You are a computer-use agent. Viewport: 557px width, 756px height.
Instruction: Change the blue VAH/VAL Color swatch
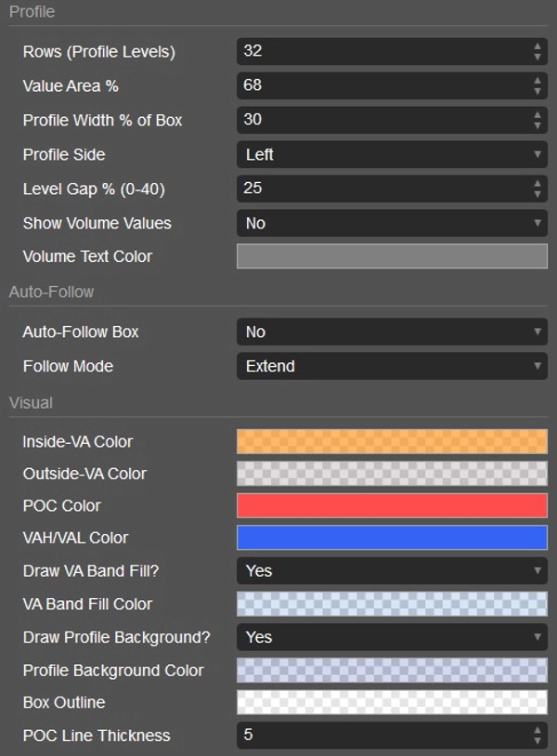tap(390, 538)
